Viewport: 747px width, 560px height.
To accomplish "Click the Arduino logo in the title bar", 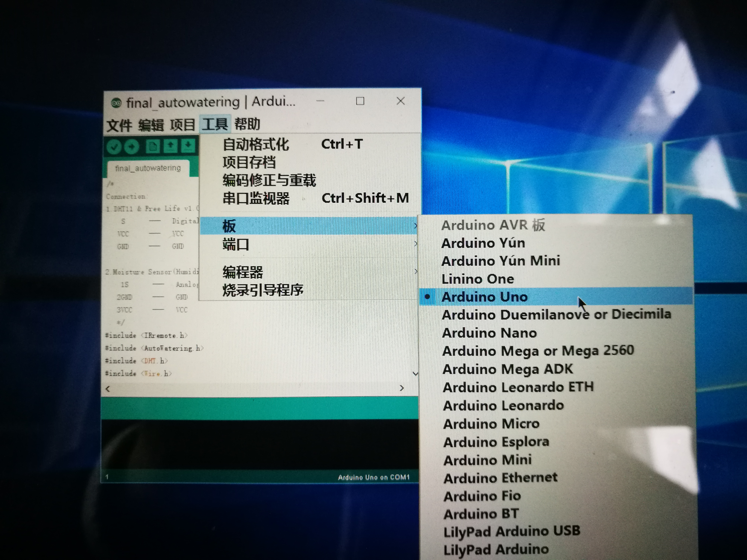I will tap(116, 103).
